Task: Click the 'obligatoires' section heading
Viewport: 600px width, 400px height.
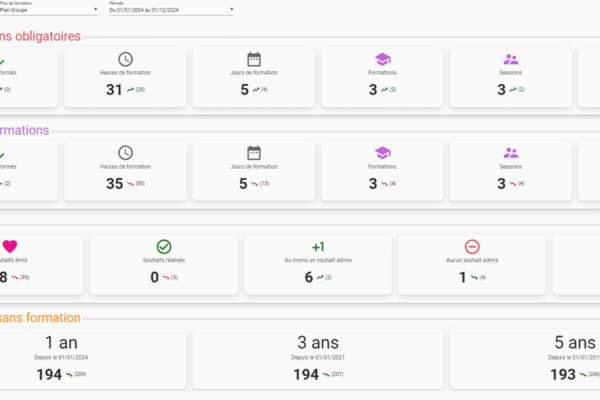Action: pyautogui.click(x=40, y=36)
